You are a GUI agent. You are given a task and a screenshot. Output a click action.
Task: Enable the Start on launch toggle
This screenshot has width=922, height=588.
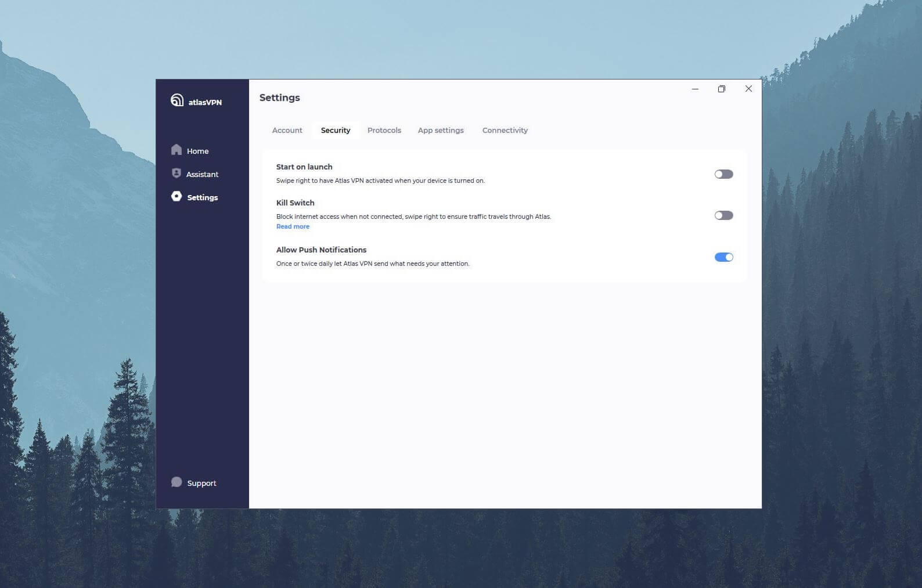tap(724, 174)
